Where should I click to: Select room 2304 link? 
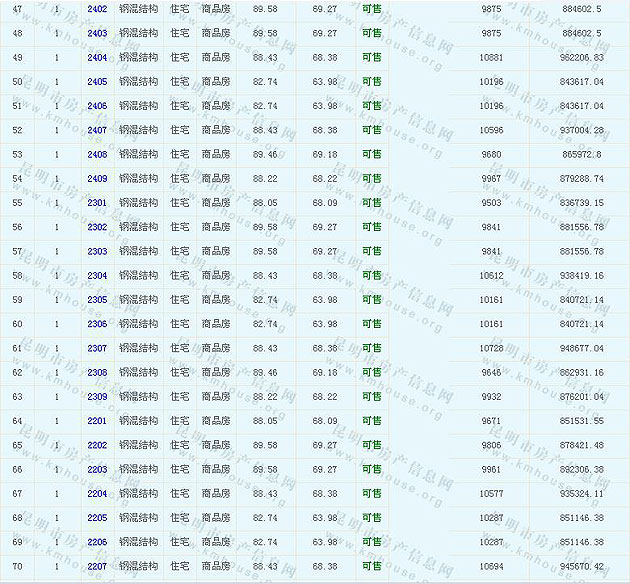97,275
